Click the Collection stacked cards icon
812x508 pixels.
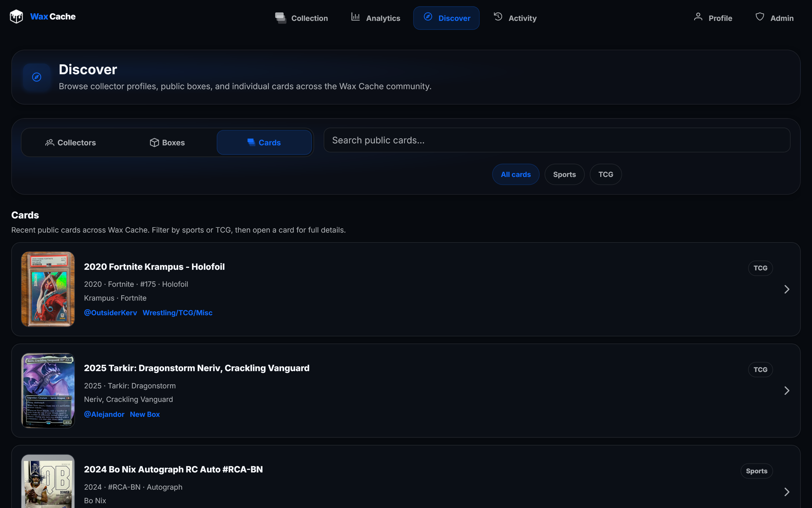coord(281,18)
